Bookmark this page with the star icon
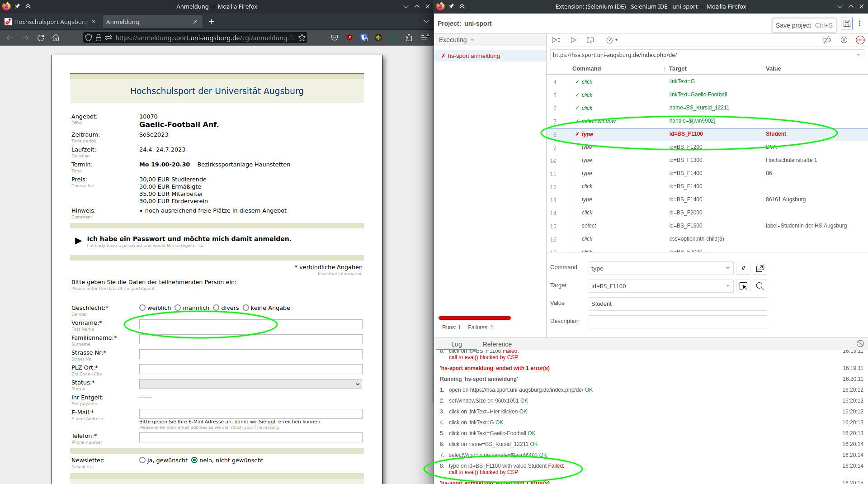This screenshot has height=484, width=868. (302, 38)
